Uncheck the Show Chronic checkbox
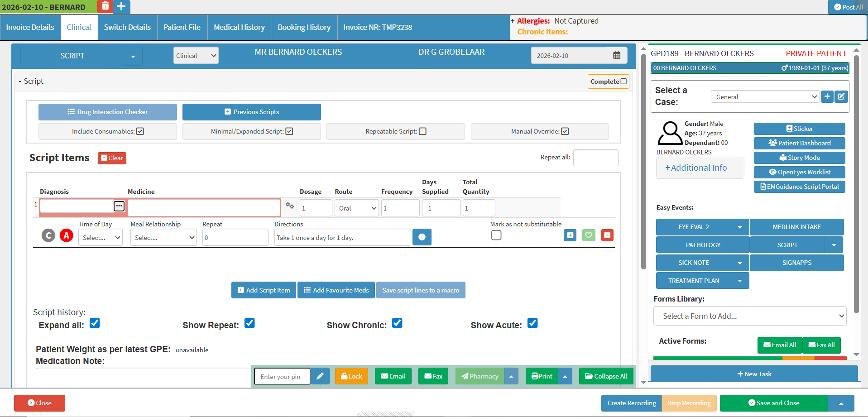Screen dimensions: 868x417 tap(397, 323)
